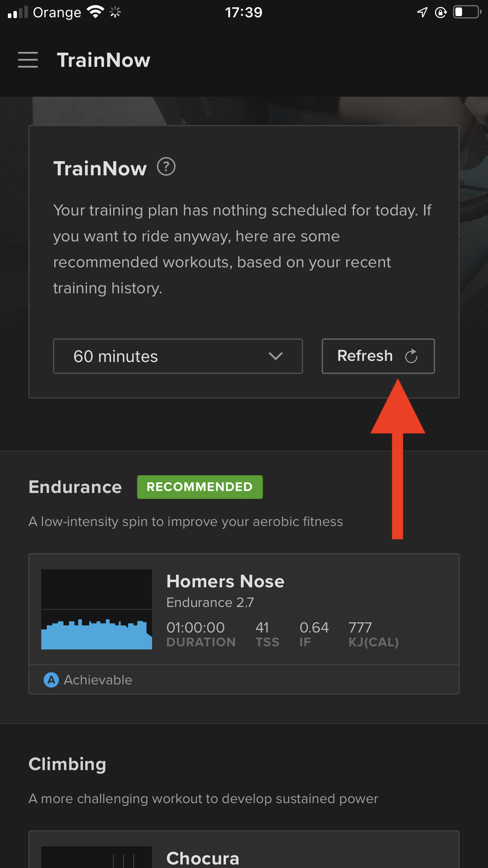Viewport: 488px width, 868px height.
Task: Tap the location arrow status icon
Action: (x=422, y=12)
